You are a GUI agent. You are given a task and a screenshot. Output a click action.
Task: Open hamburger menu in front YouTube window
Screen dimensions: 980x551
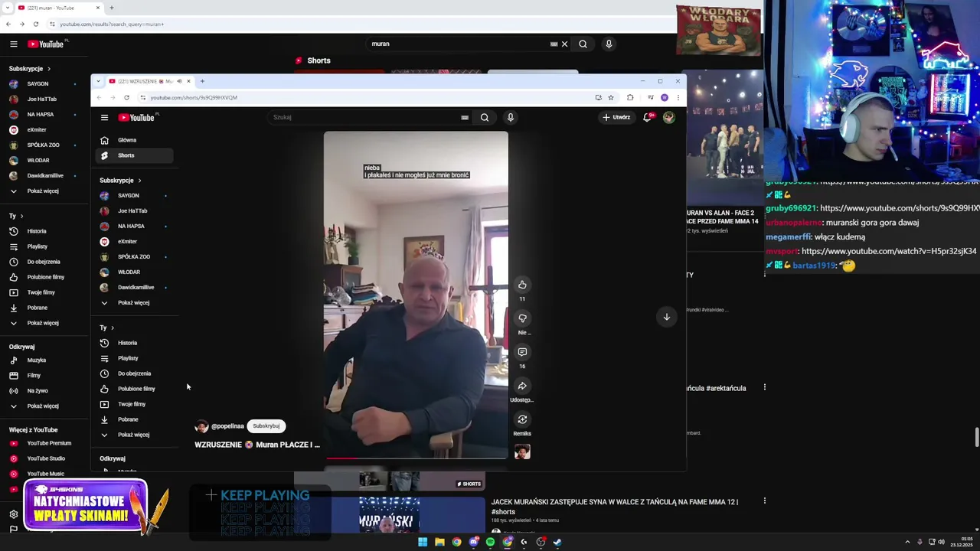[104, 117]
